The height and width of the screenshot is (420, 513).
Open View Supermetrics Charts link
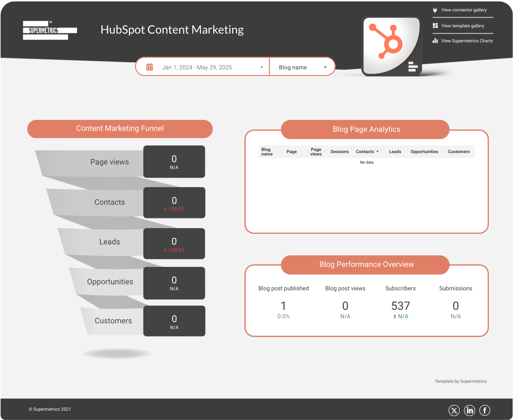click(467, 41)
